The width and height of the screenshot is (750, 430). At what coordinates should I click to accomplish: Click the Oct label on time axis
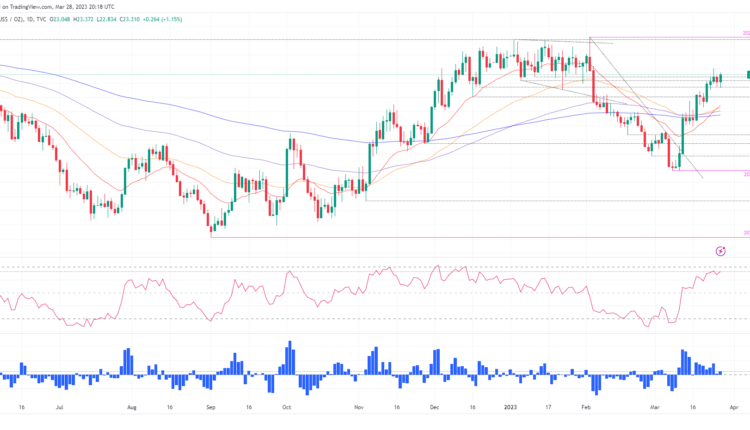pyautogui.click(x=285, y=408)
